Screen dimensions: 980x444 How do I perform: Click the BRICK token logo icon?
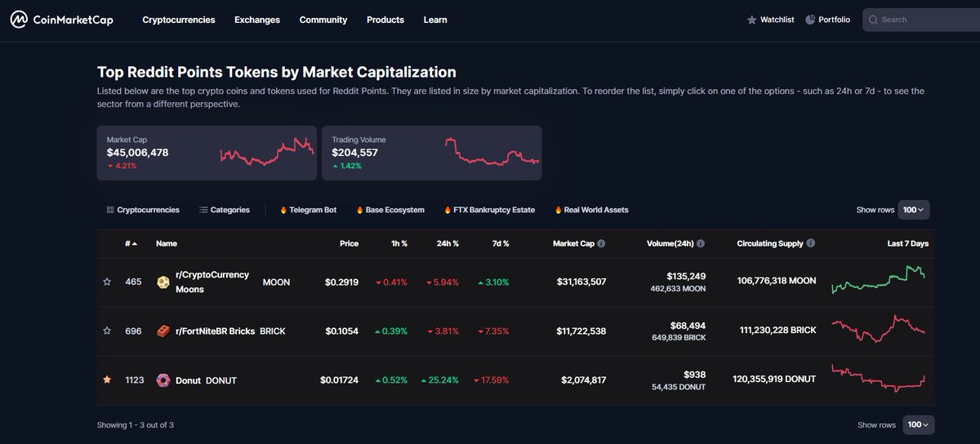click(163, 331)
